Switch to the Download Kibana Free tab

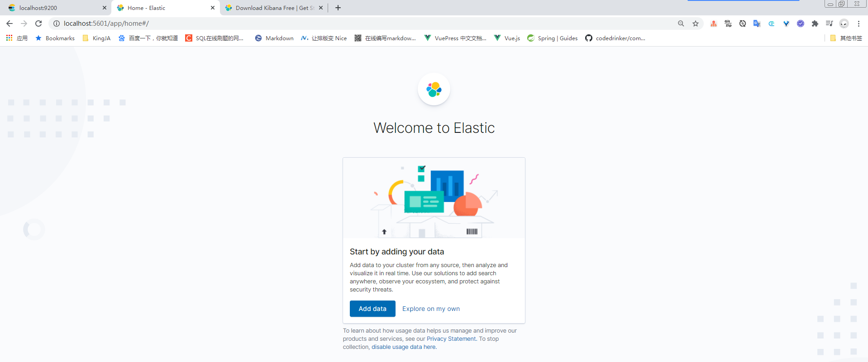click(274, 8)
